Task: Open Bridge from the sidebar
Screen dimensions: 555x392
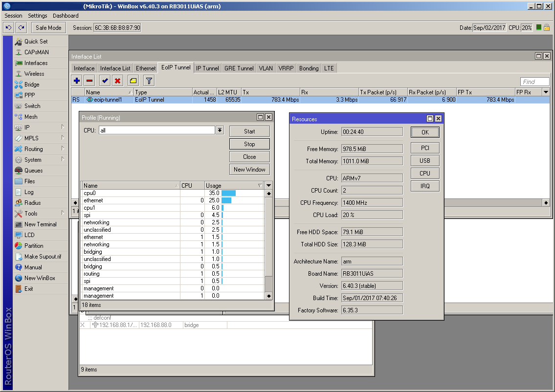Action: (x=32, y=85)
